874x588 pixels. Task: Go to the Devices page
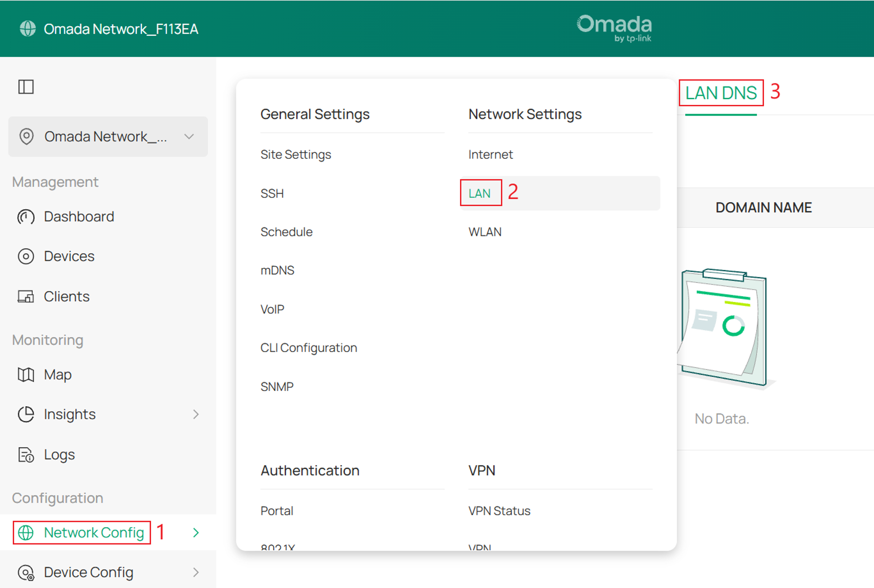(69, 256)
